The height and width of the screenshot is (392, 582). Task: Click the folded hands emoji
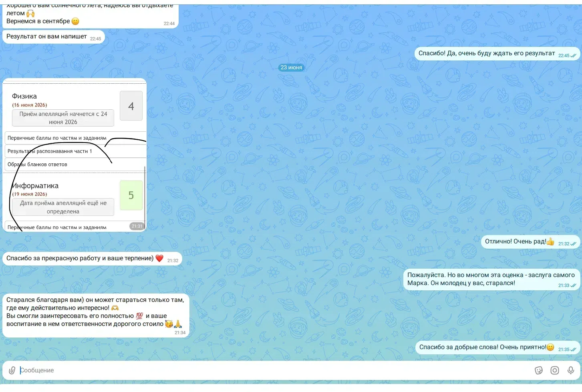tap(178, 324)
